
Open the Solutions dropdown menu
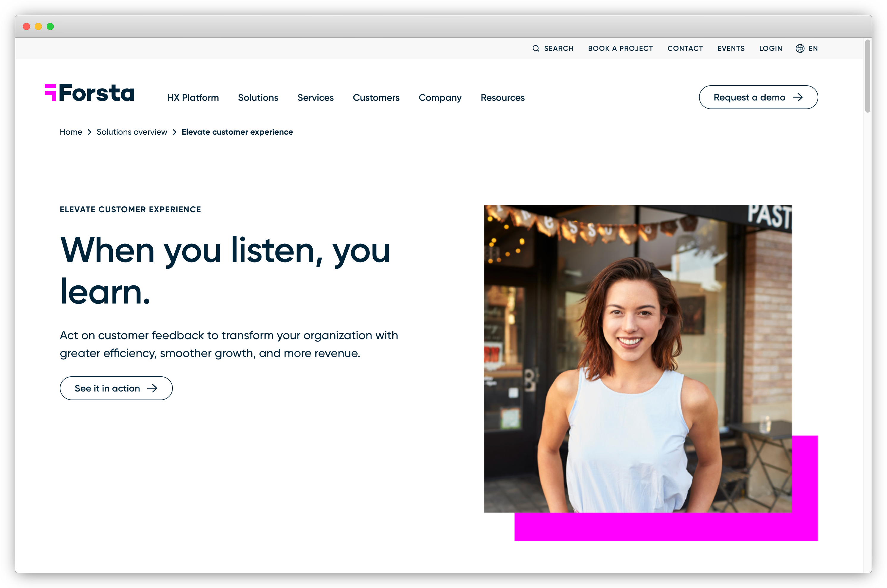[258, 98]
